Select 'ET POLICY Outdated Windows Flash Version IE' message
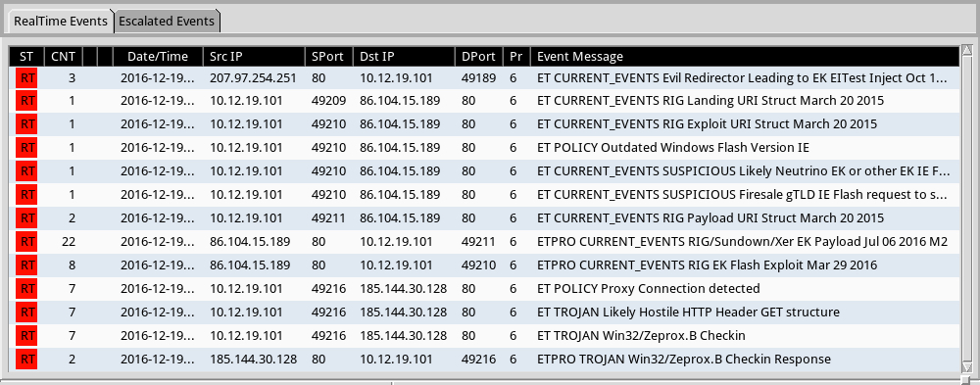This screenshot has width=980, height=385. pyautogui.click(x=673, y=148)
